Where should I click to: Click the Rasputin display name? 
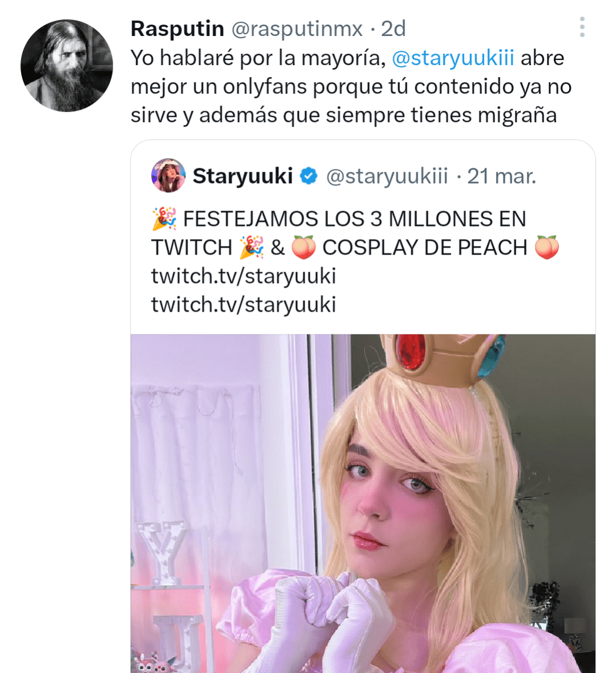coord(177,29)
